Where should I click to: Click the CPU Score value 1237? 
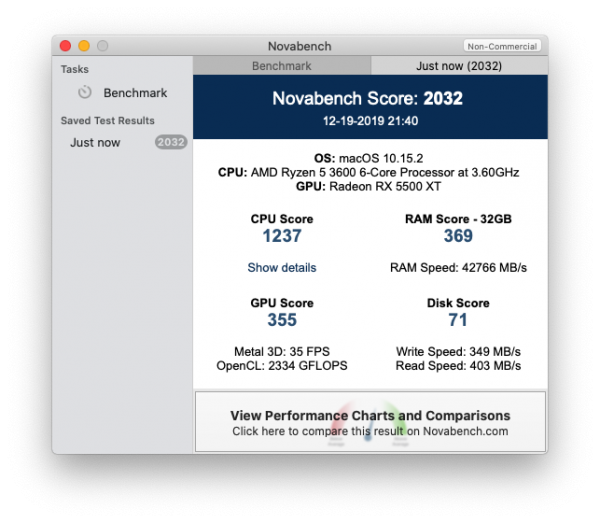(x=282, y=236)
